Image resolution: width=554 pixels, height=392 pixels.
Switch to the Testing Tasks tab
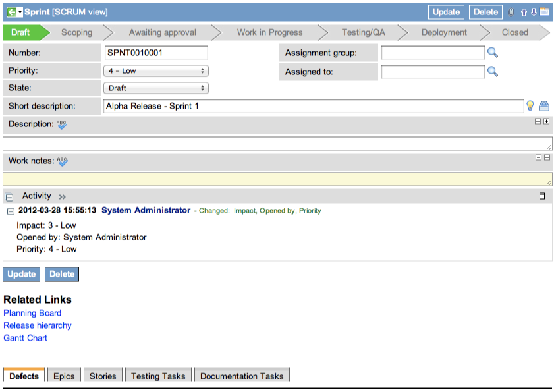[158, 376]
